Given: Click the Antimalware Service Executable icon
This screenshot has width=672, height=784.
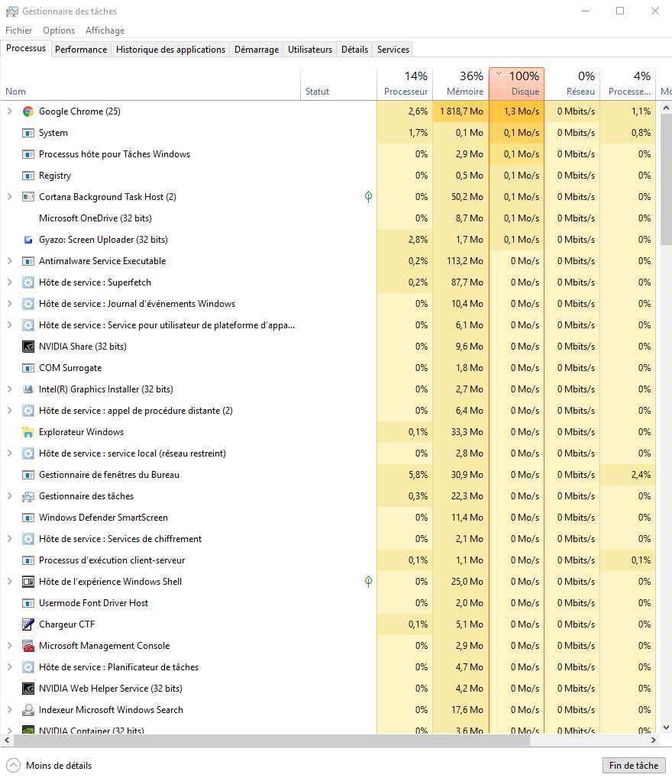Looking at the screenshot, I should click(x=28, y=261).
